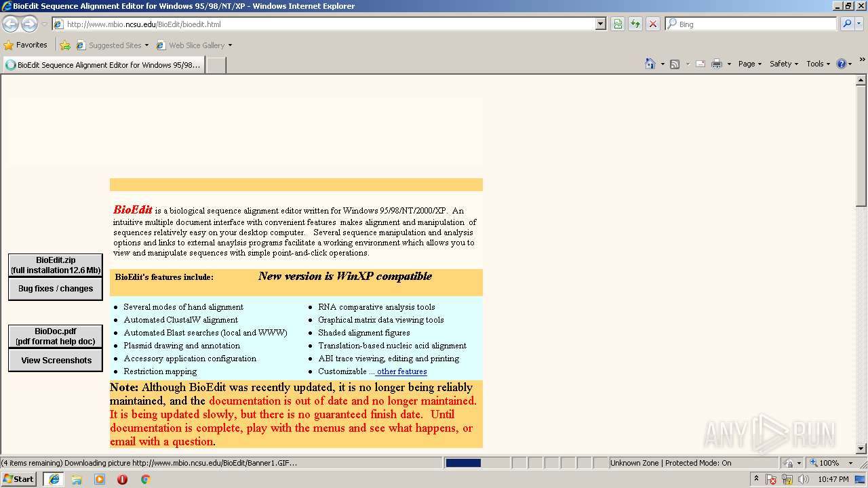Select the BioEdit Sequence Alignment Editor tab
Screen dimensions: 868x488
103,65
